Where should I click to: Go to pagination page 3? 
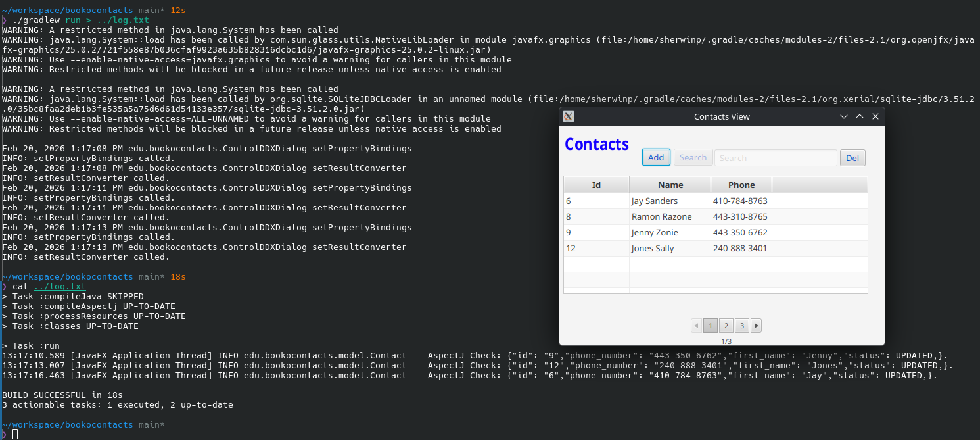click(741, 326)
